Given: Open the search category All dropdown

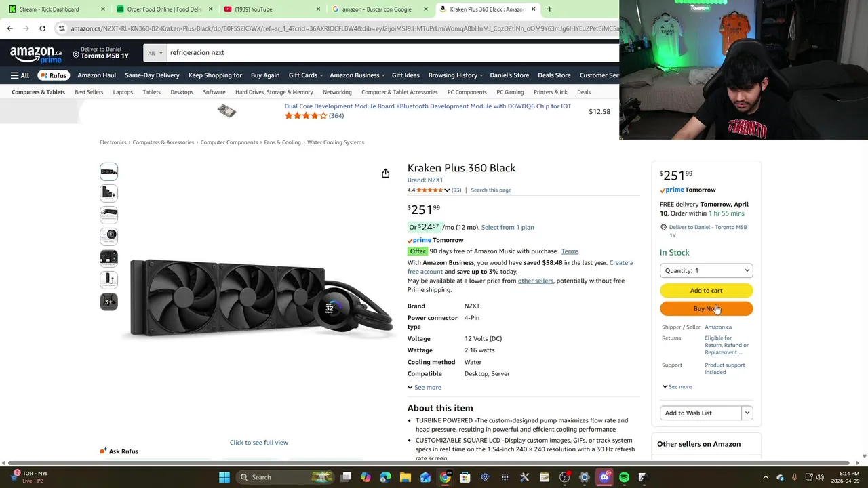Looking at the screenshot, I should coord(155,53).
